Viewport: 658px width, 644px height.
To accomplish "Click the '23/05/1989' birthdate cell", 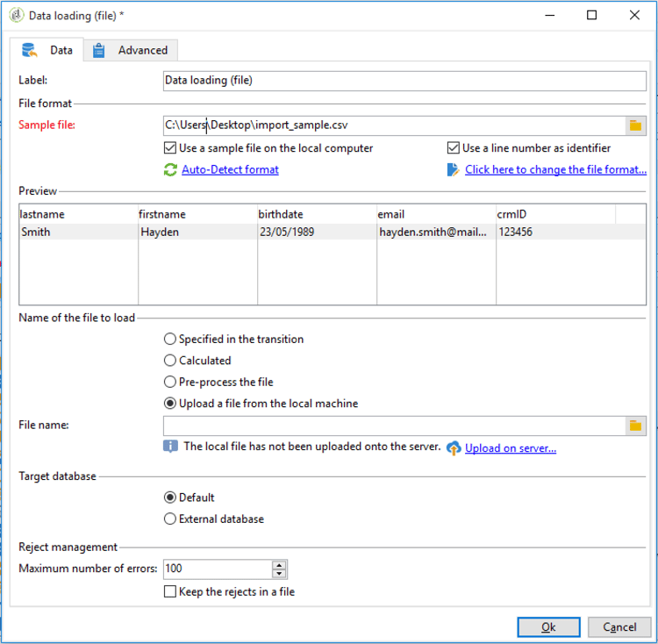I will coord(317,232).
